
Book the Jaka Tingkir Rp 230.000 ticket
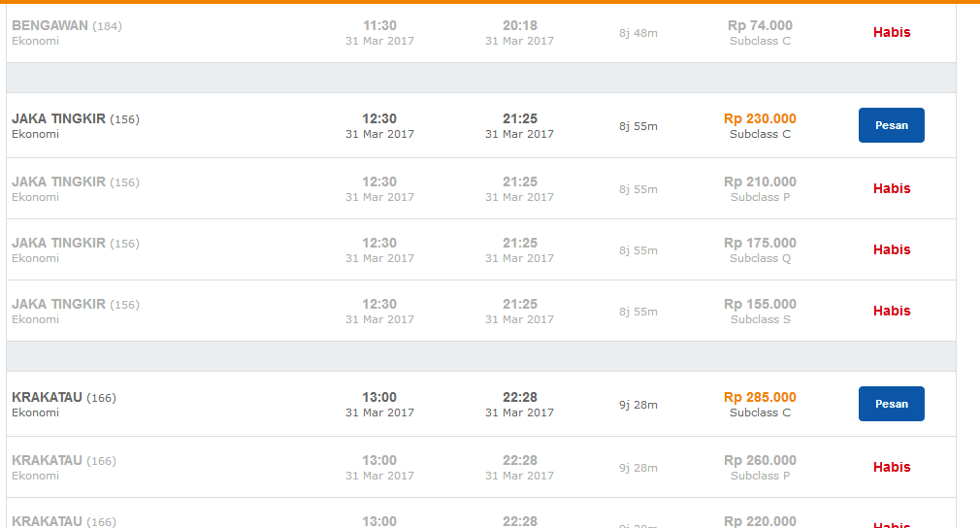coord(891,125)
